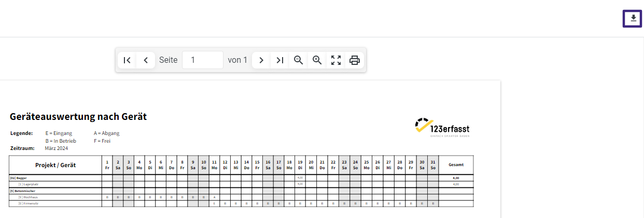Select the '[5] Betonmischer' row label
The image size is (644, 218).
pos(22,191)
